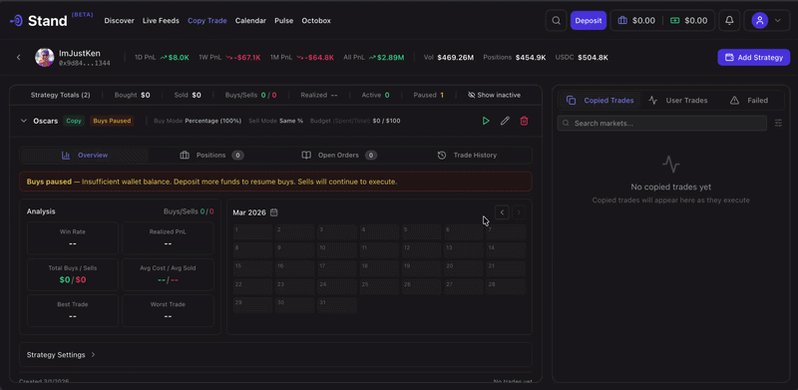Select calendar day 1
This screenshot has height=390, width=798.
click(x=253, y=232)
